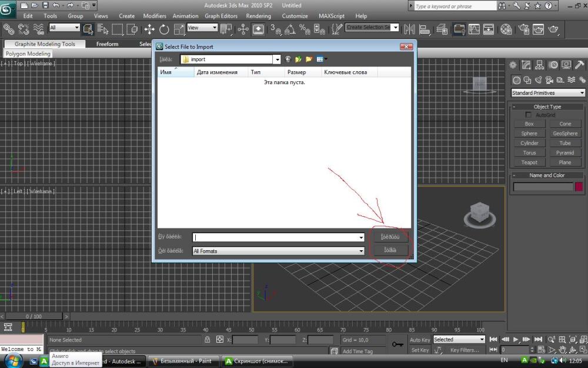
Task: Open the Layer Manager
Action: point(442,29)
